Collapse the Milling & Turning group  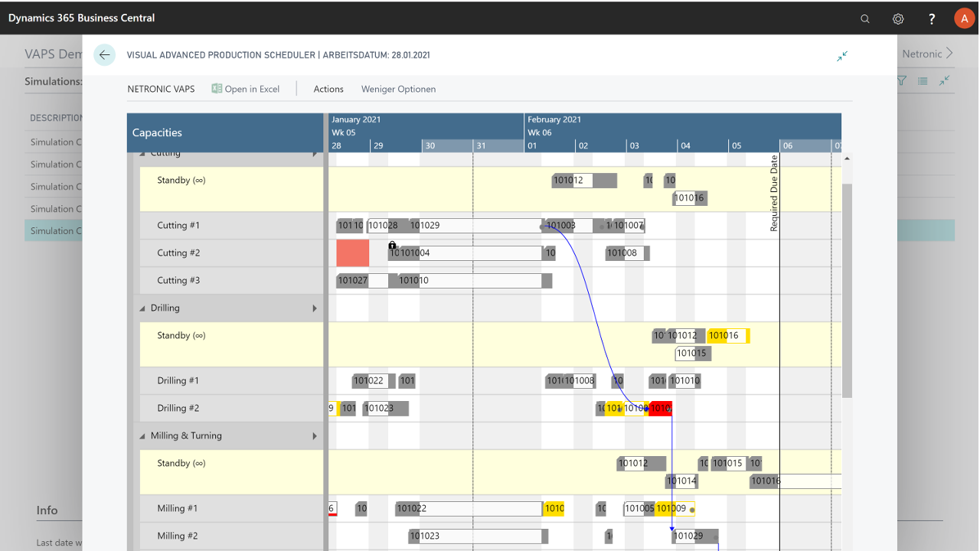[x=142, y=435]
